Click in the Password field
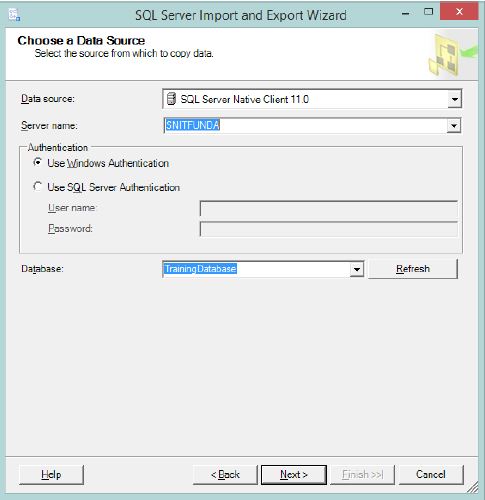The height and width of the screenshot is (500, 485). click(329, 229)
